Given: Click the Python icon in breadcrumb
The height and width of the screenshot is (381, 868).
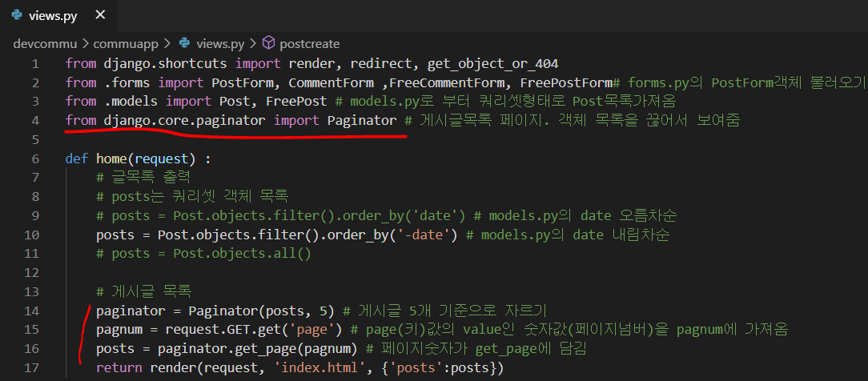Looking at the screenshot, I should 185,43.
